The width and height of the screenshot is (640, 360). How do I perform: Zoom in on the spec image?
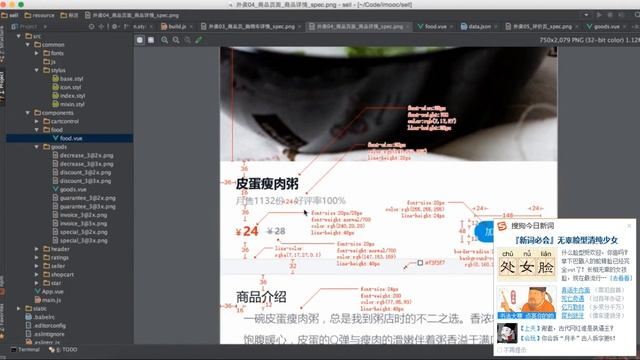164,40
